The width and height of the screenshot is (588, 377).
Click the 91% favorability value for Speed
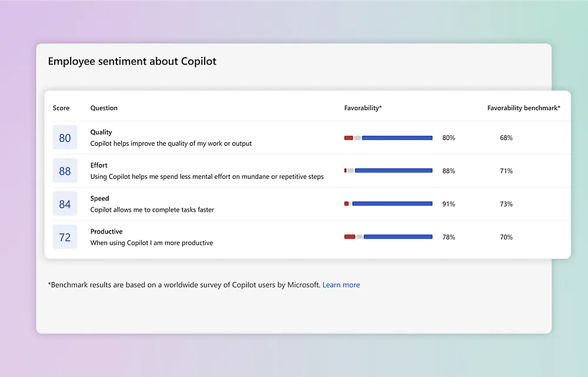(x=449, y=204)
